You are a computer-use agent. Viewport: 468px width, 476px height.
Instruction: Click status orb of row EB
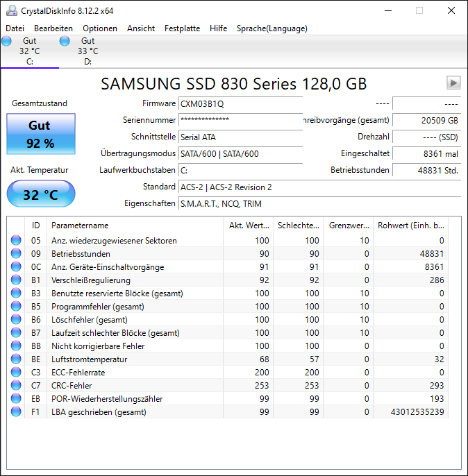[16, 398]
